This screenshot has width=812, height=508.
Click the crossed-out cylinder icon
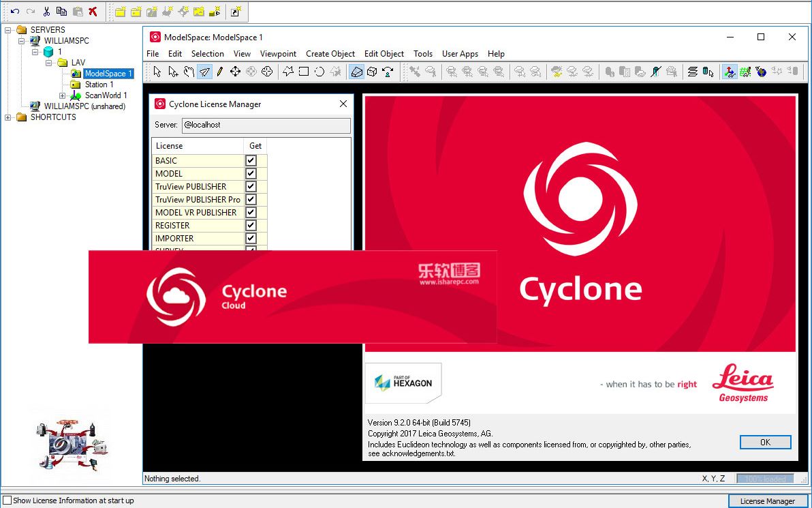[x=656, y=72]
